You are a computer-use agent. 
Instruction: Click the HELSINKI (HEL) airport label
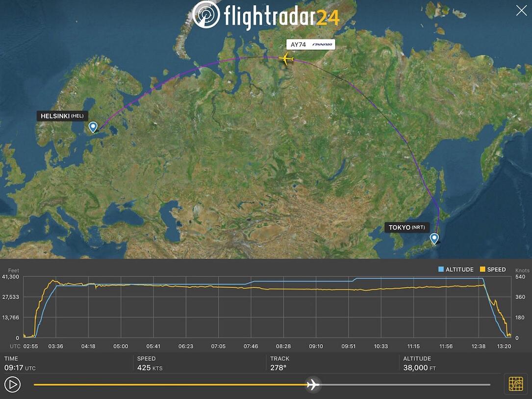(62, 116)
